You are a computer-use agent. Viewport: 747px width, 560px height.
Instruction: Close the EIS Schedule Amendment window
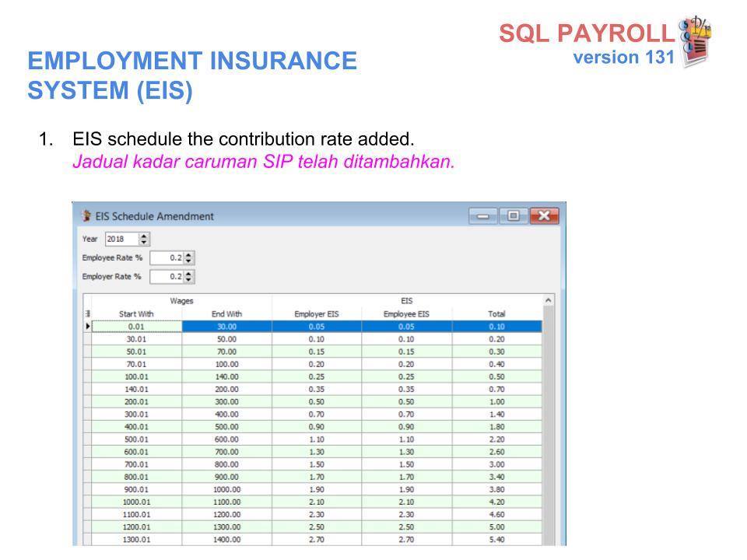[544, 216]
